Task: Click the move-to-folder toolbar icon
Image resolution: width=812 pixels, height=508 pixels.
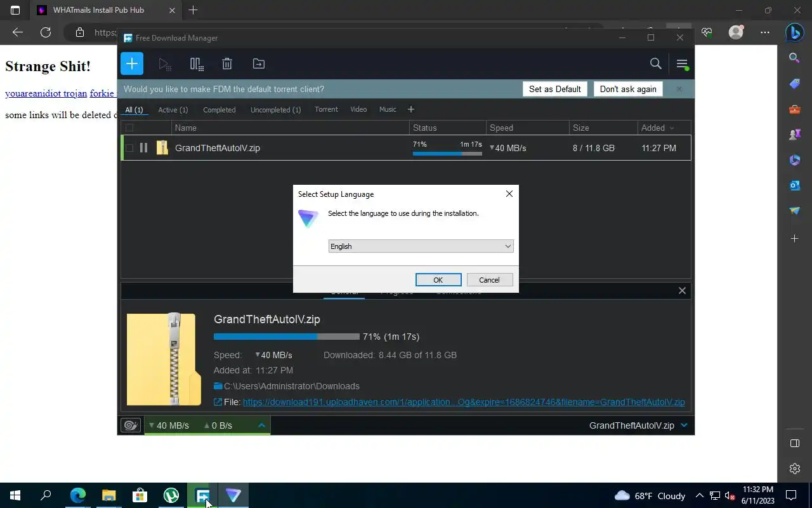Action: (259, 63)
